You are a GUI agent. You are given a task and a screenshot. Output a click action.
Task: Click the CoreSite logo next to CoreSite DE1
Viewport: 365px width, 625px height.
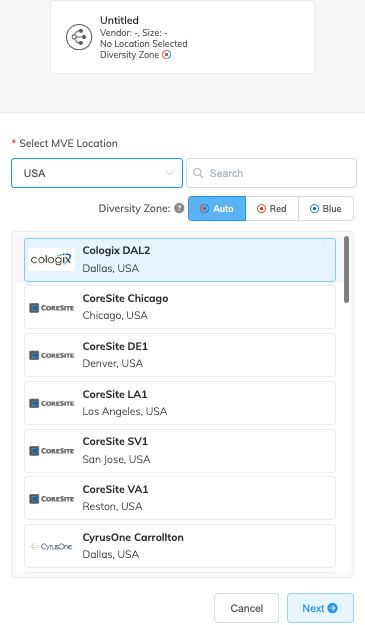click(x=51, y=355)
